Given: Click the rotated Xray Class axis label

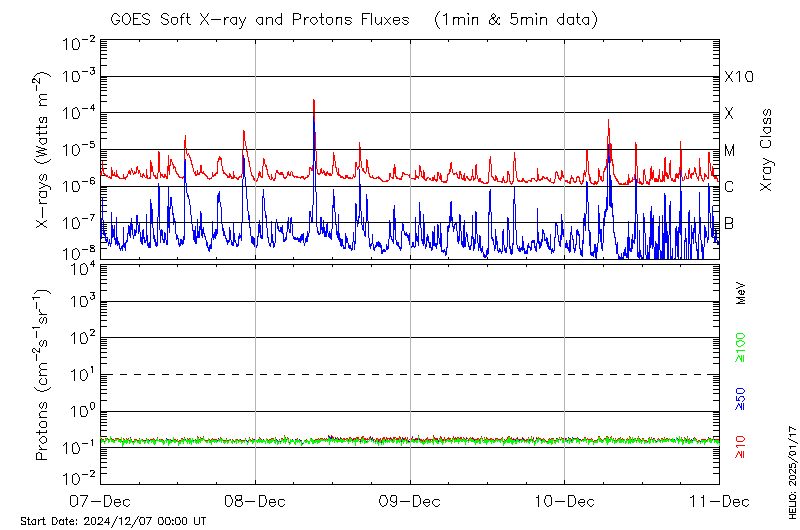Looking at the screenshot, I should (766, 150).
